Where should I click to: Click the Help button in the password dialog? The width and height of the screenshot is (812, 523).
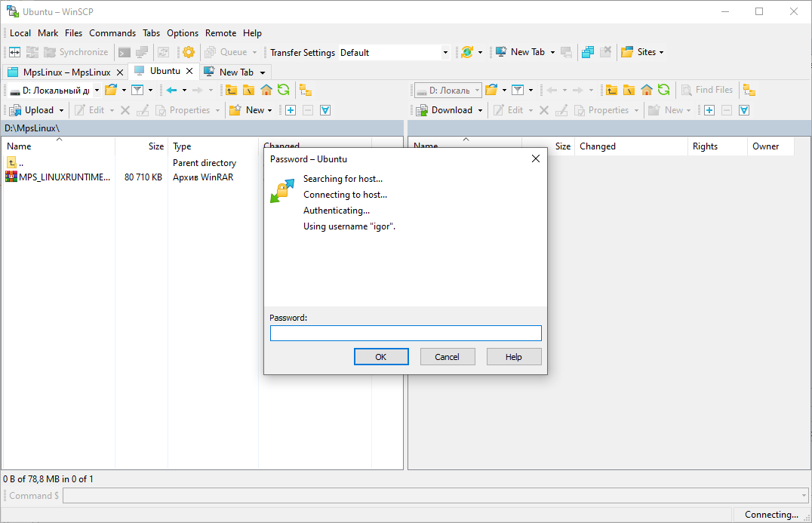[x=514, y=357]
